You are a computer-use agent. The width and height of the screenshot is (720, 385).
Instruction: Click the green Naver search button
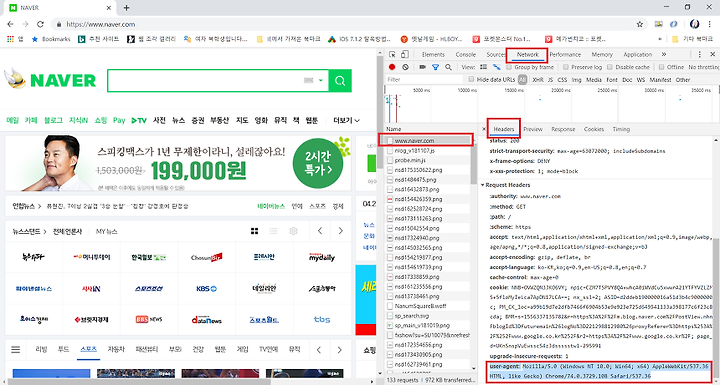pyautogui.click(x=340, y=81)
